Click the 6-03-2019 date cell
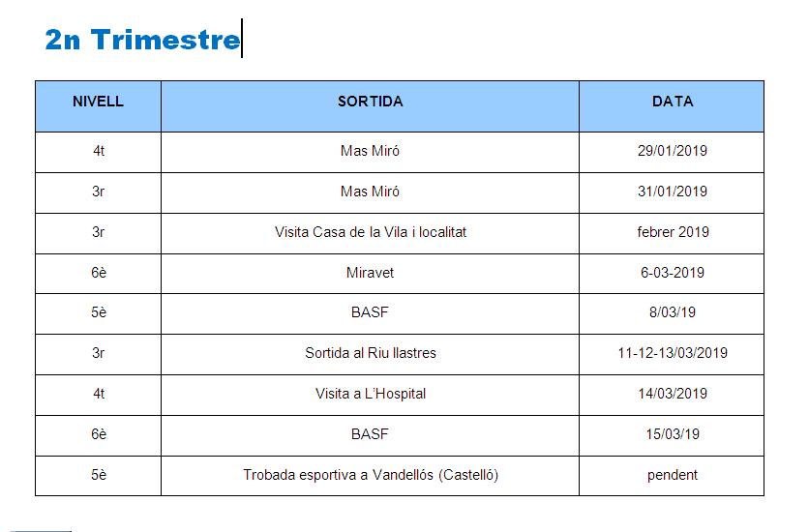The width and height of the screenshot is (809, 532). click(672, 273)
